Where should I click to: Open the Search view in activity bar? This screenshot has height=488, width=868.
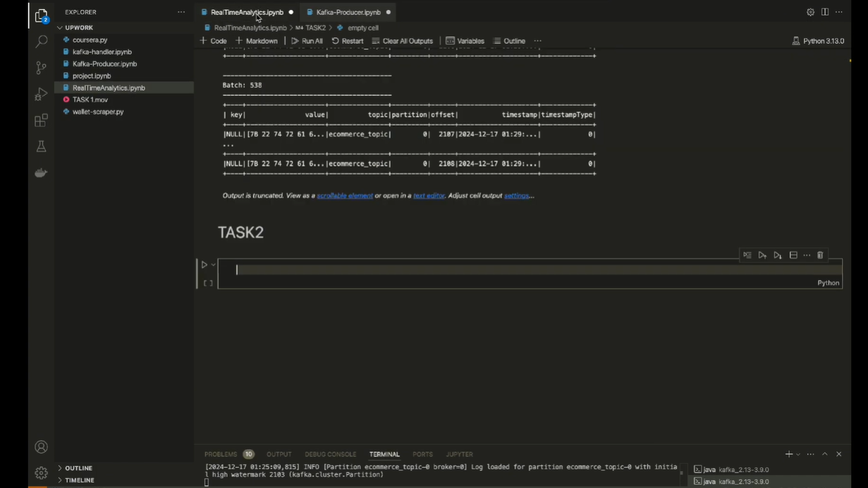[41, 42]
